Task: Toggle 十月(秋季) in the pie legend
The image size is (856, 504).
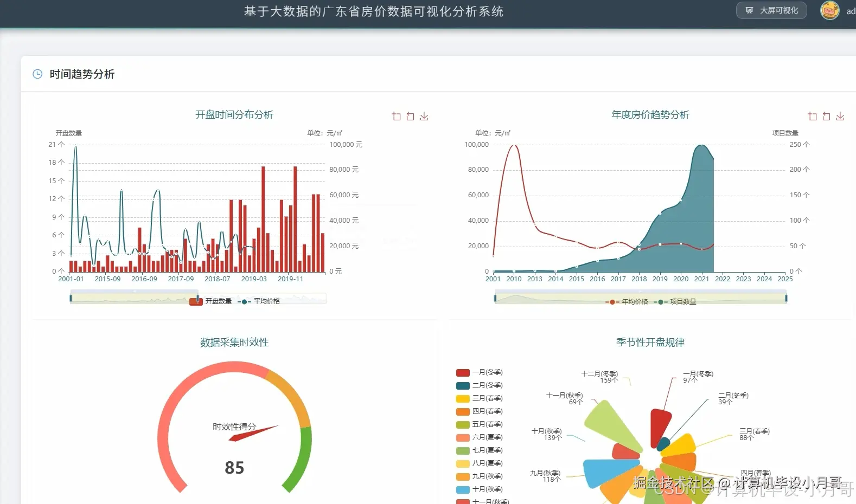Action: (480, 489)
